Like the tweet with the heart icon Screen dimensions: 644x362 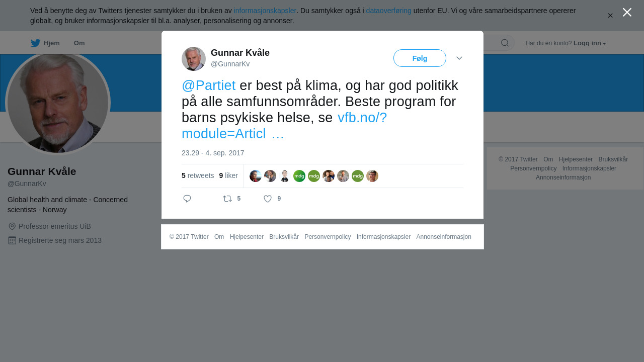click(x=268, y=199)
